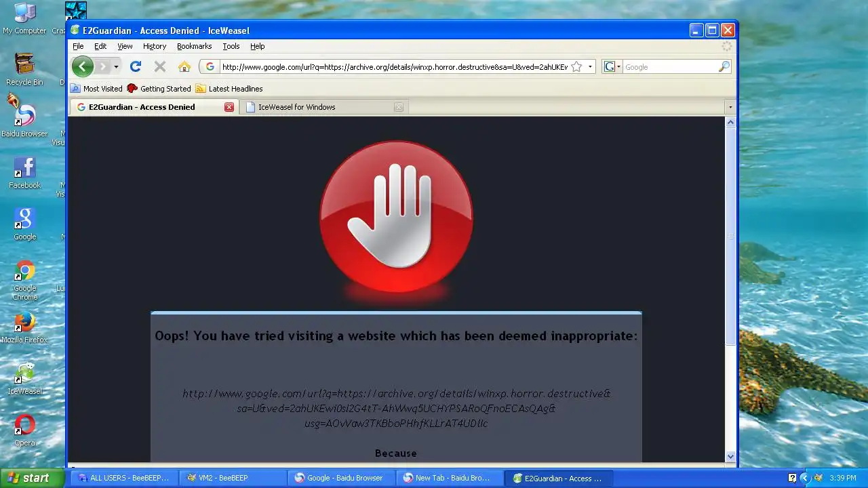This screenshot has width=868, height=488.
Task: Open the Bookmarks menu
Action: 194,46
